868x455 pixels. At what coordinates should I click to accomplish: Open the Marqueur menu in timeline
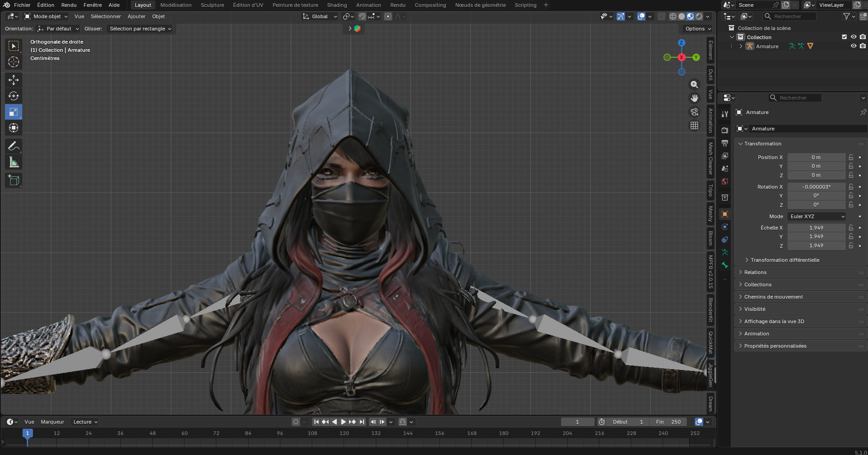(52, 422)
